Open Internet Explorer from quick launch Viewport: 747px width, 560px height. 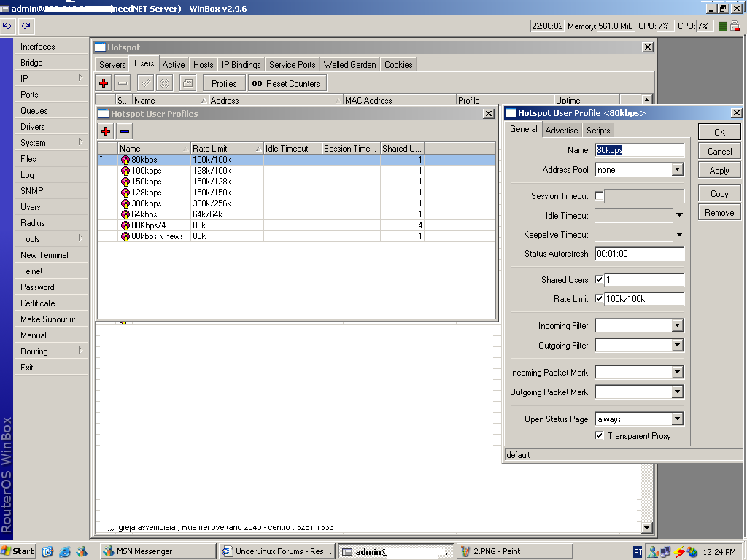click(x=66, y=551)
